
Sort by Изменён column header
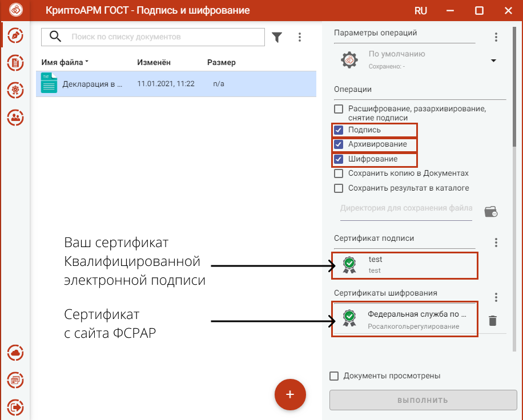coord(154,62)
